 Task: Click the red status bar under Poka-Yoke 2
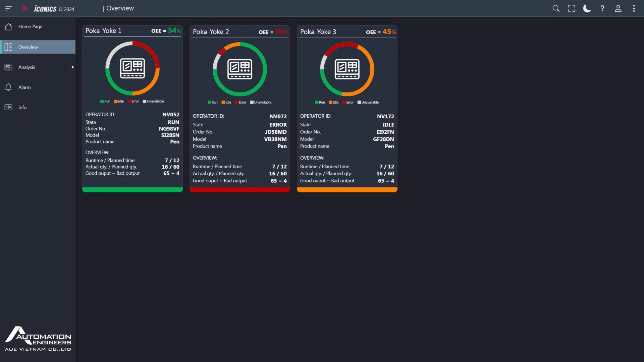pos(240,190)
